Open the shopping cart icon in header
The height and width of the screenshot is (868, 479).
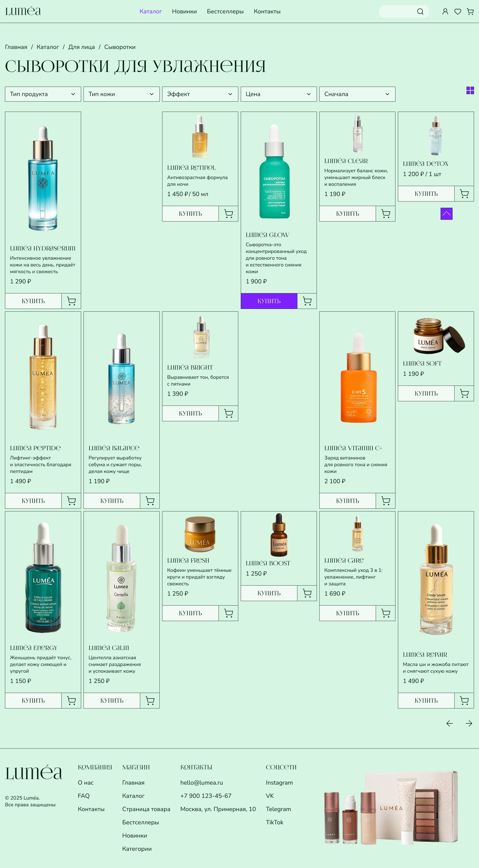click(470, 11)
